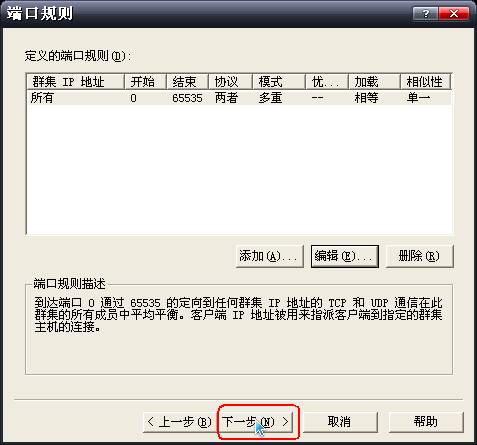Close the 端口规则 dialog
This screenshot has height=445, width=477.
[x=454, y=14]
